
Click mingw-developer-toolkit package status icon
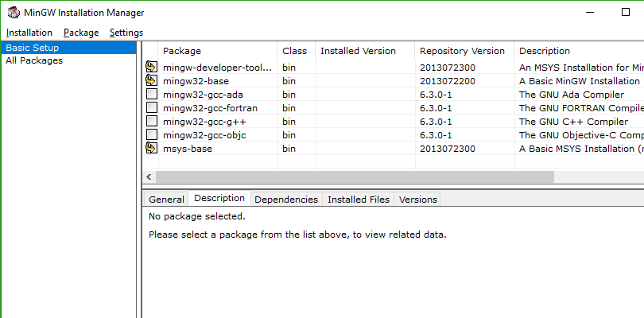point(152,68)
